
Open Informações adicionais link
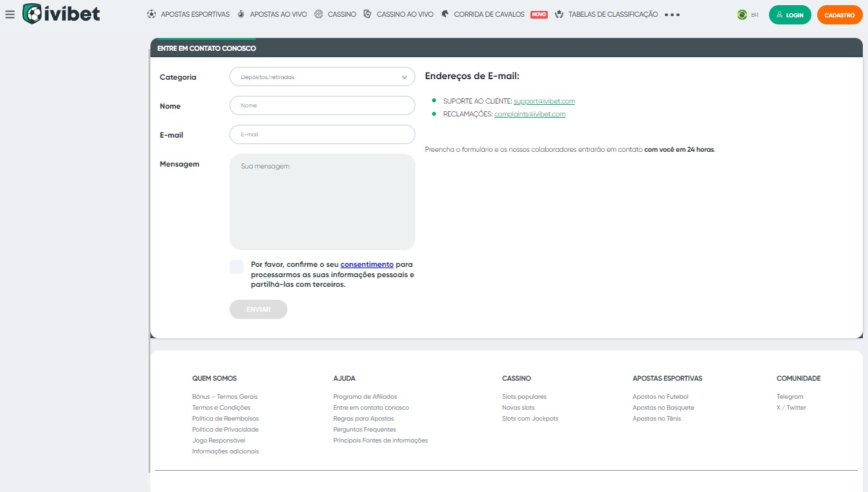[226, 451]
